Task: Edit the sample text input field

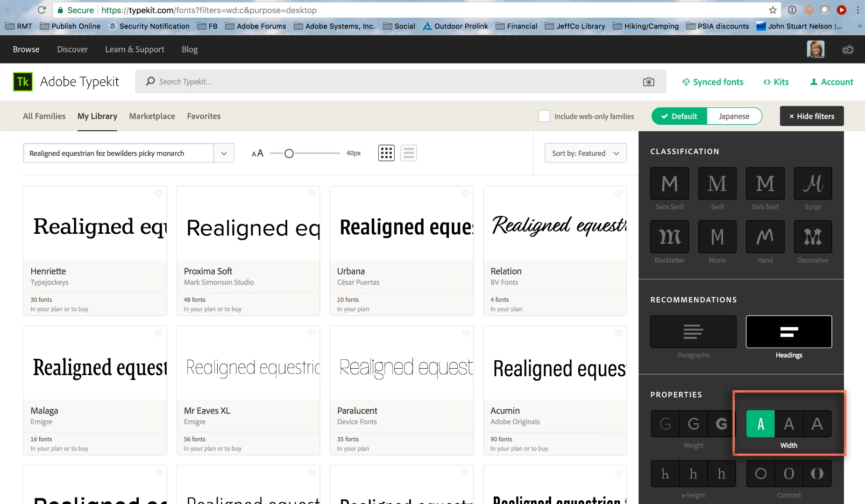Action: click(119, 153)
